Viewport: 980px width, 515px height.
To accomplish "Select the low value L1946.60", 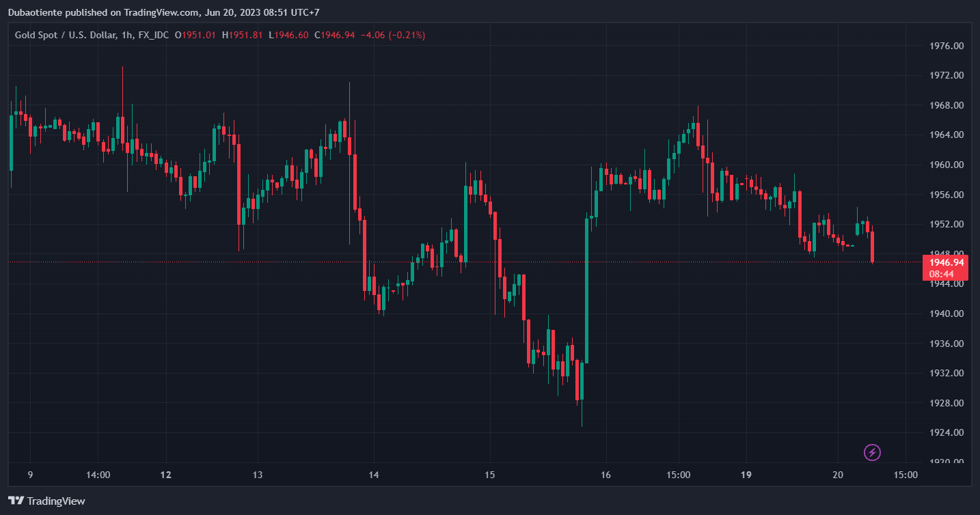I will coord(288,35).
